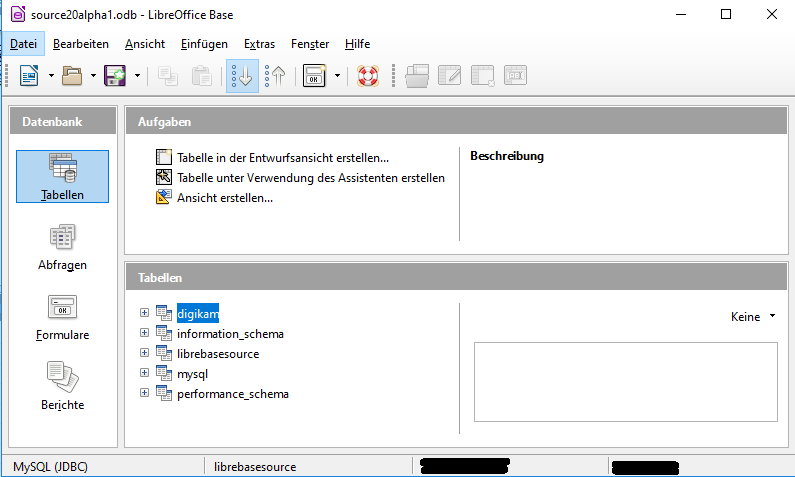Image resolution: width=795 pixels, height=477 pixels.
Task: Open the Ansicht menu
Action: [145, 44]
